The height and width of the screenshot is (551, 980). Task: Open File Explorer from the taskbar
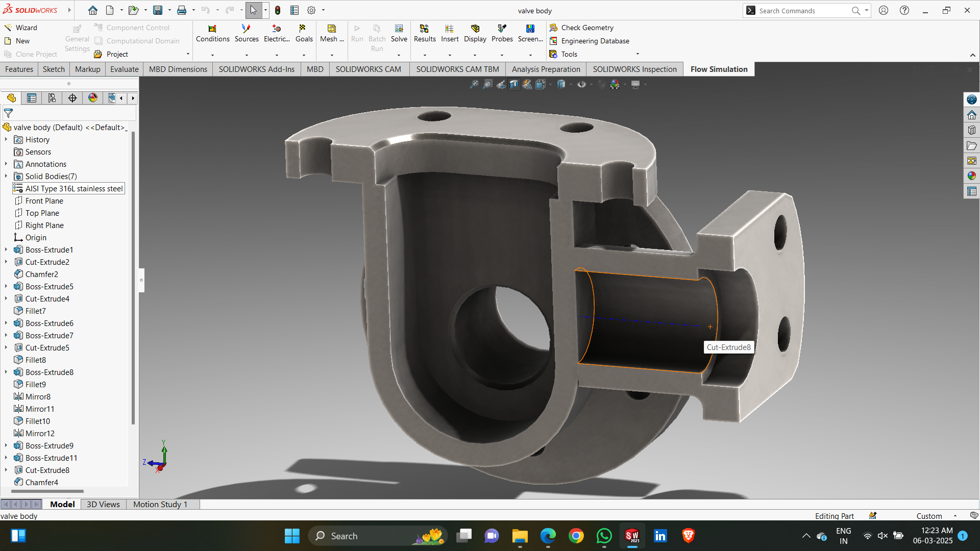(520, 536)
